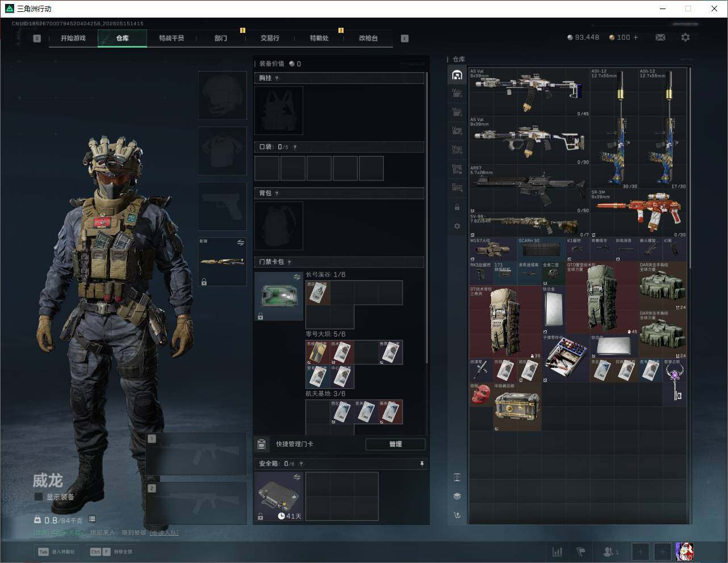The image size is (728, 563).
Task: Click the 进入特勤处 shortcut button
Action: point(56,552)
